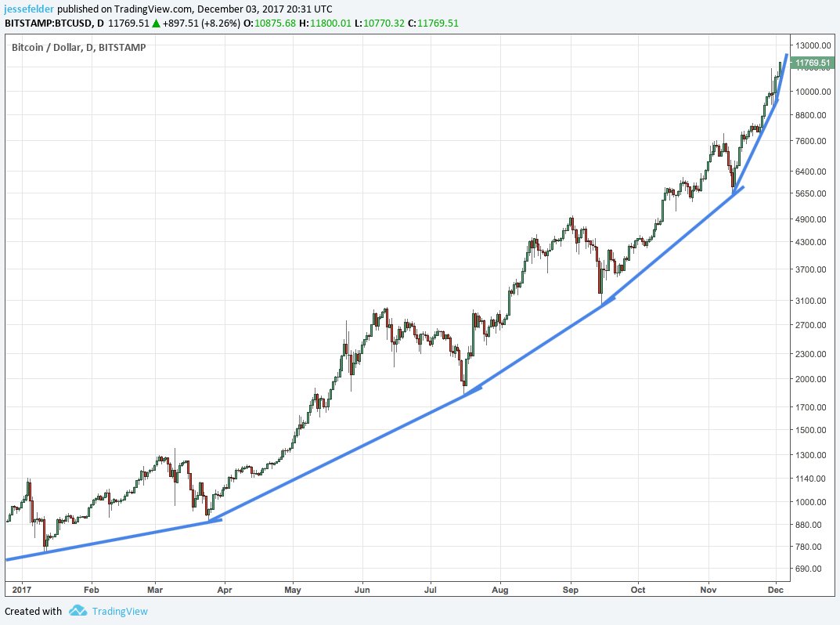Viewport: 840px width, 625px height.
Task: Click the May time axis label
Action: click(x=293, y=590)
